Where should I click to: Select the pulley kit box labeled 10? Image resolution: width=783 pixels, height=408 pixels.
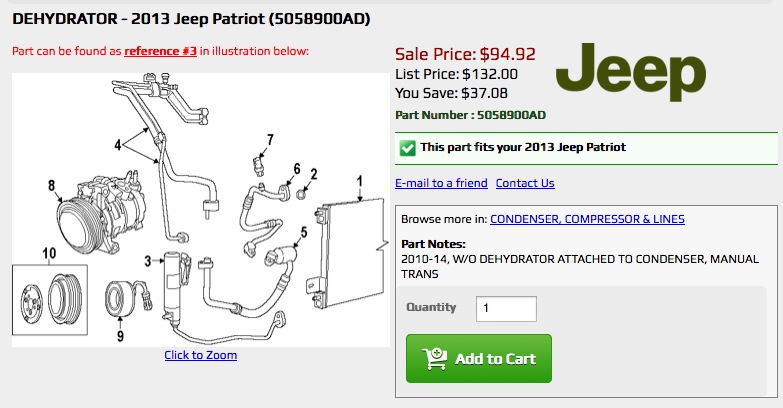pos(50,300)
